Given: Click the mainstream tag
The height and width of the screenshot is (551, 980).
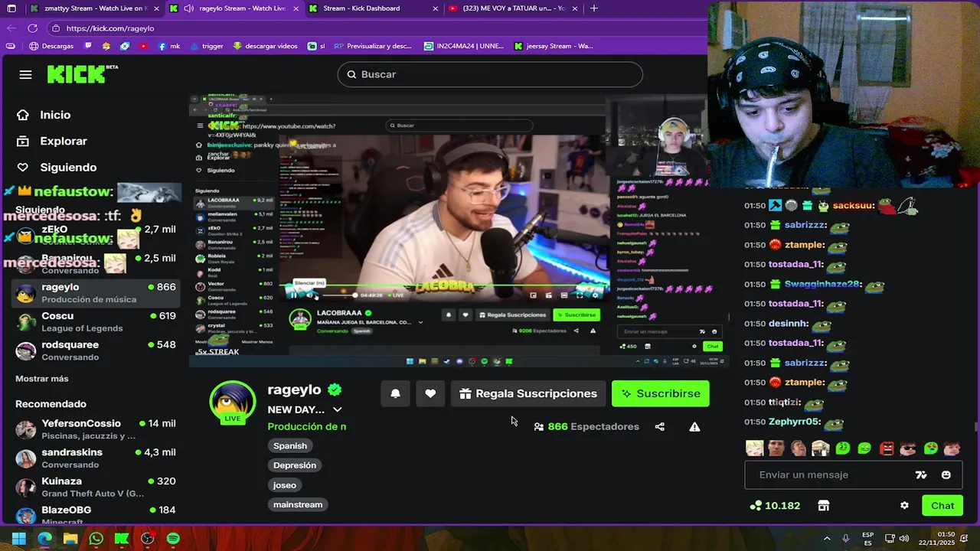Looking at the screenshot, I should [298, 504].
